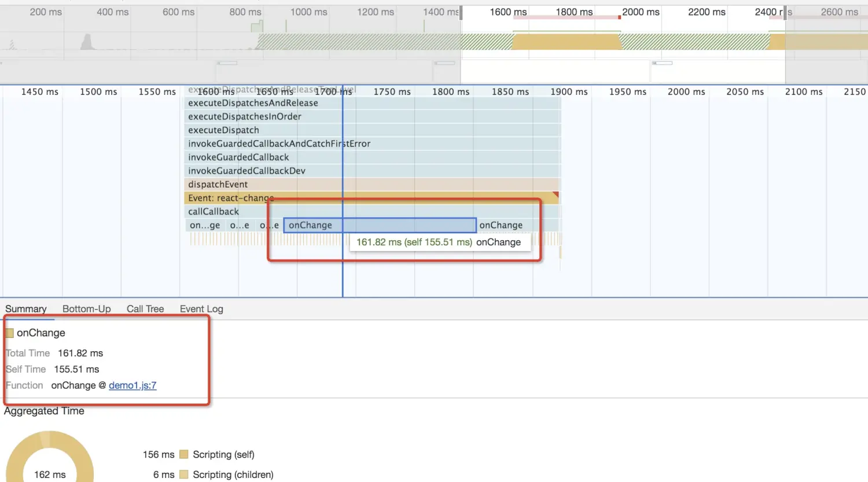Click the right overview window handle
This screenshot has width=868, height=482.
pyautogui.click(x=785, y=13)
